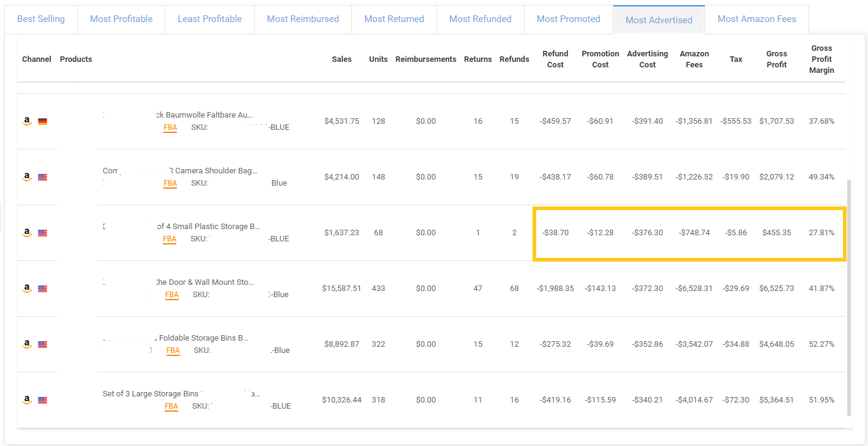The image size is (868, 446).
Task: Click the gross profit margin 27.81%
Action: (821, 233)
